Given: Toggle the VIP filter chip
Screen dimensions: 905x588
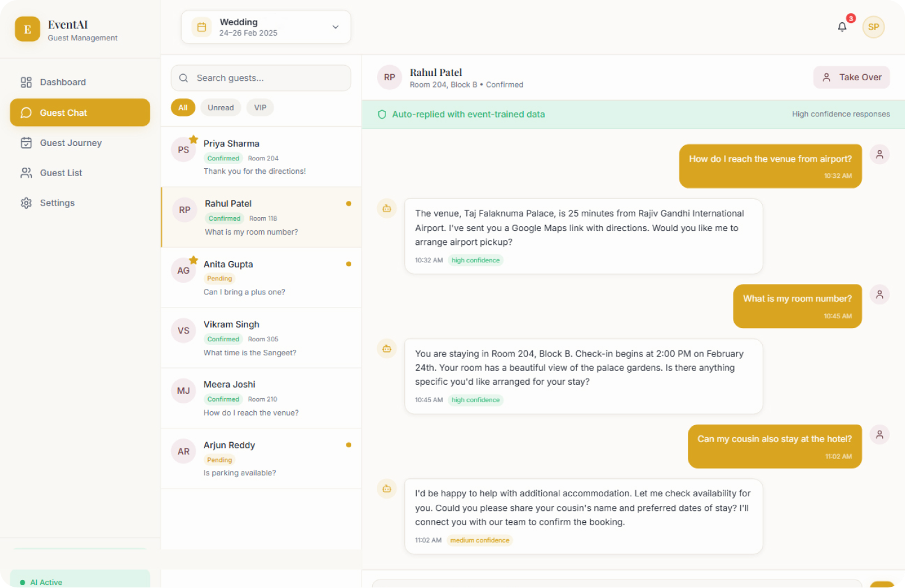Looking at the screenshot, I should (x=260, y=107).
